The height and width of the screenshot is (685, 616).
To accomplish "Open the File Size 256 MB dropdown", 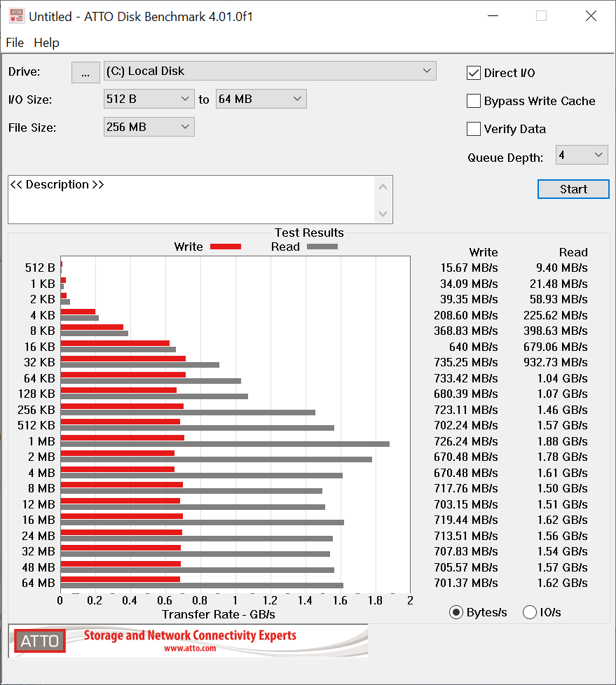I will (x=149, y=127).
